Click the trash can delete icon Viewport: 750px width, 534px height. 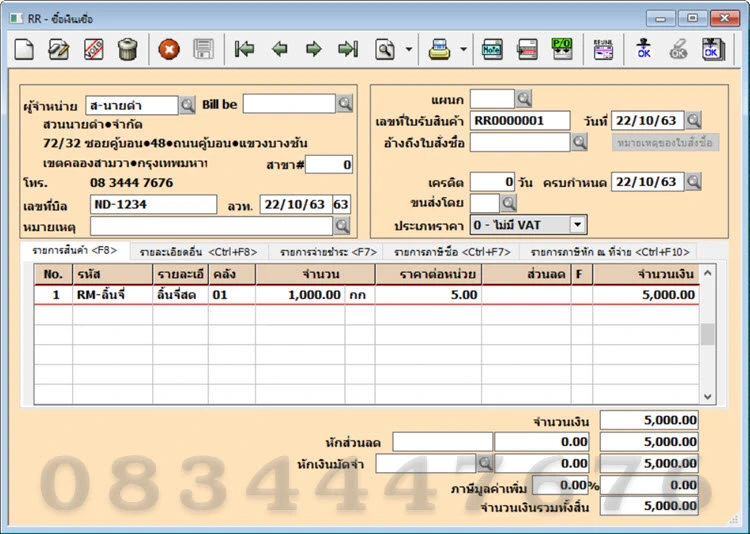(x=128, y=49)
